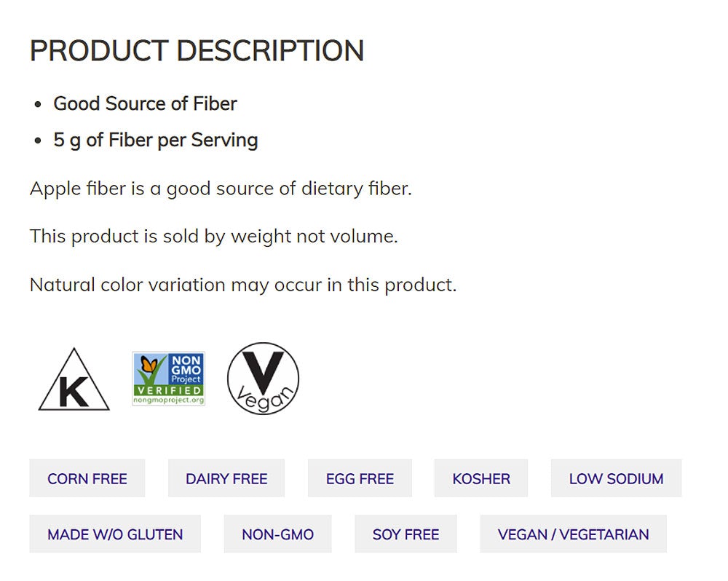Click the nongmoproject.org text on the badge

168,400
